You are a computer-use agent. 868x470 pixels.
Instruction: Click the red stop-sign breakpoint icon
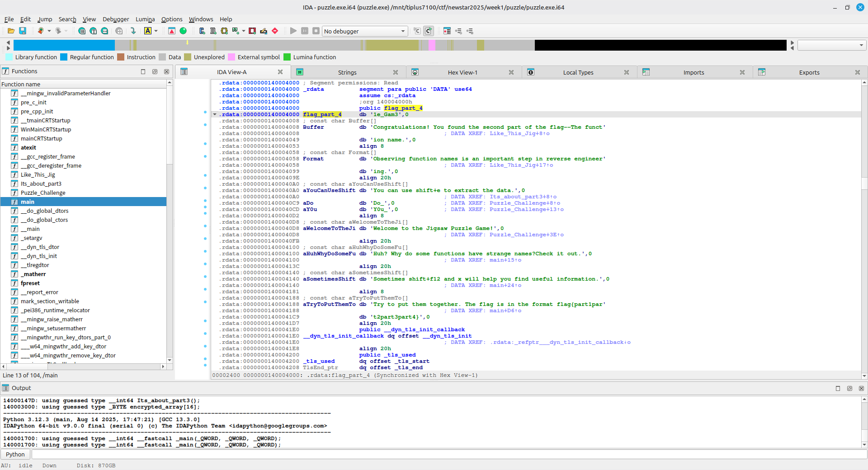pyautogui.click(x=275, y=31)
